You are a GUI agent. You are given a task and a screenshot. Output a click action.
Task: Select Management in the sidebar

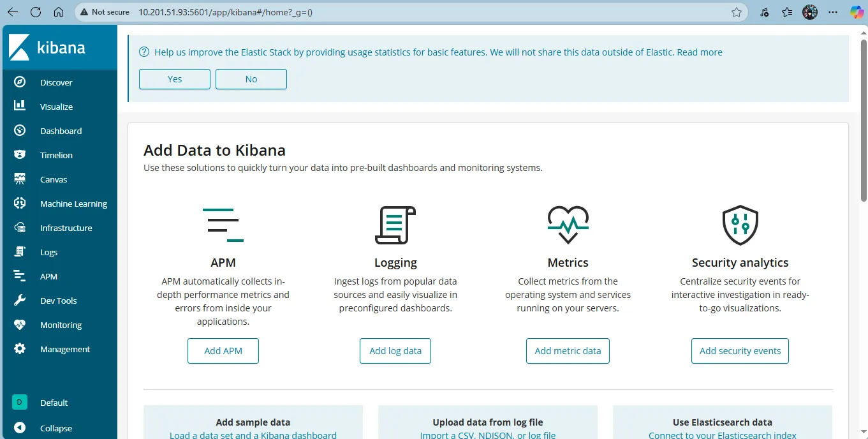65,349
